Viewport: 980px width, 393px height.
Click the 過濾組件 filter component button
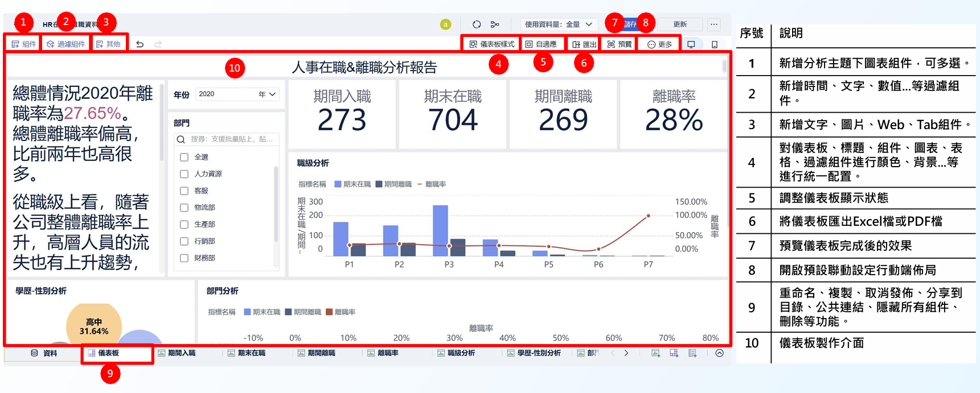click(66, 44)
